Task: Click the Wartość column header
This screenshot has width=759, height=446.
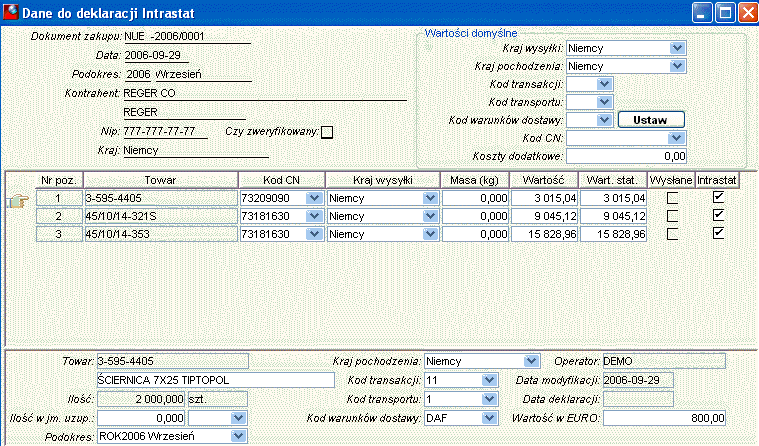Action: pos(544,180)
